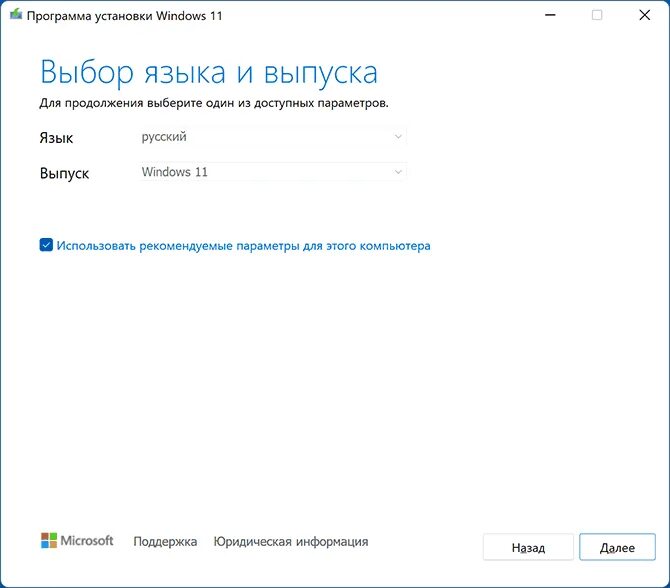Click the chevron on the language combo box
The width and height of the screenshot is (670, 588).
click(398, 137)
